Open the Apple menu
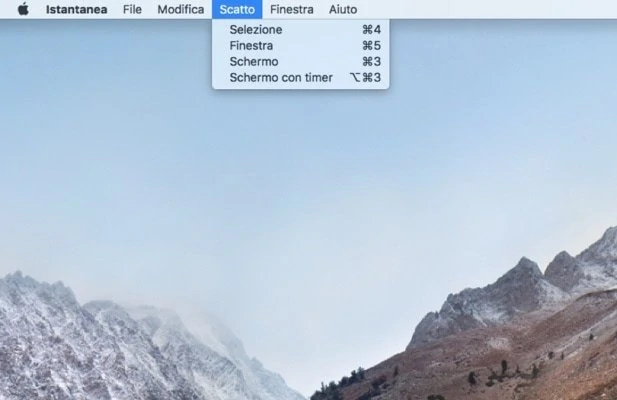The image size is (617, 400). [23, 9]
